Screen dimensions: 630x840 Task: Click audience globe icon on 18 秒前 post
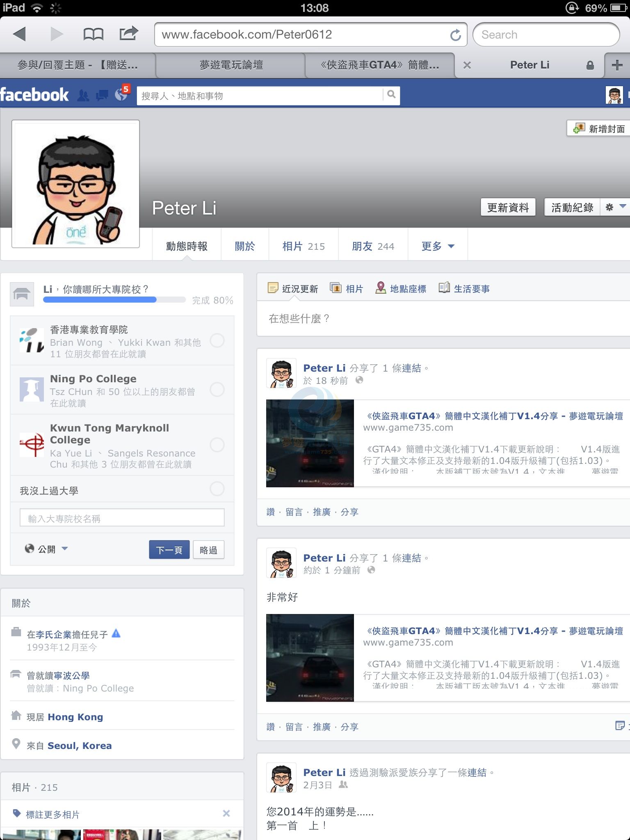(x=359, y=380)
